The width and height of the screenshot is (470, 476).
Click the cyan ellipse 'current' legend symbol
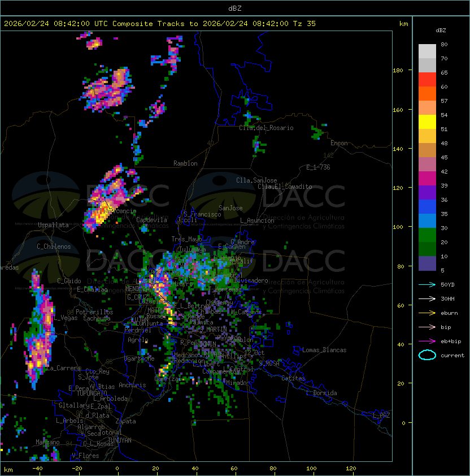tap(427, 355)
